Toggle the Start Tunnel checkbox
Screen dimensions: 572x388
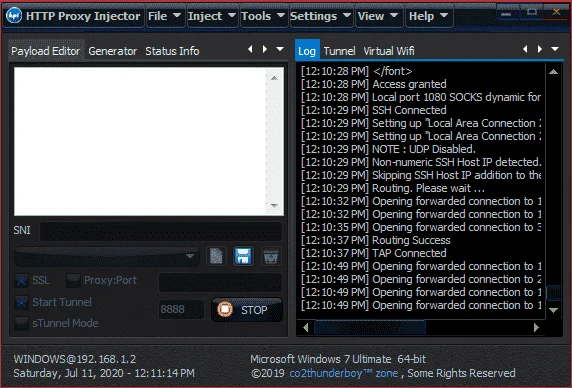21,302
